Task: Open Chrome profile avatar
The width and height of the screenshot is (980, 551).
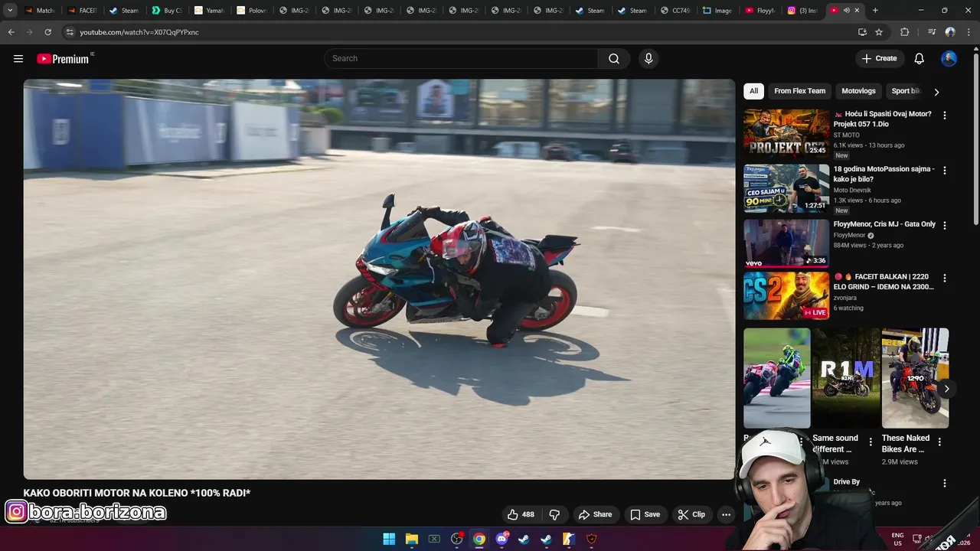Action: (950, 32)
